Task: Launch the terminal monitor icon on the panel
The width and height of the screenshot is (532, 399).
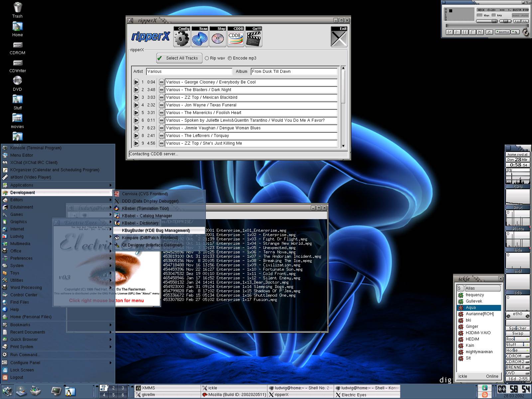Action: click(x=56, y=391)
